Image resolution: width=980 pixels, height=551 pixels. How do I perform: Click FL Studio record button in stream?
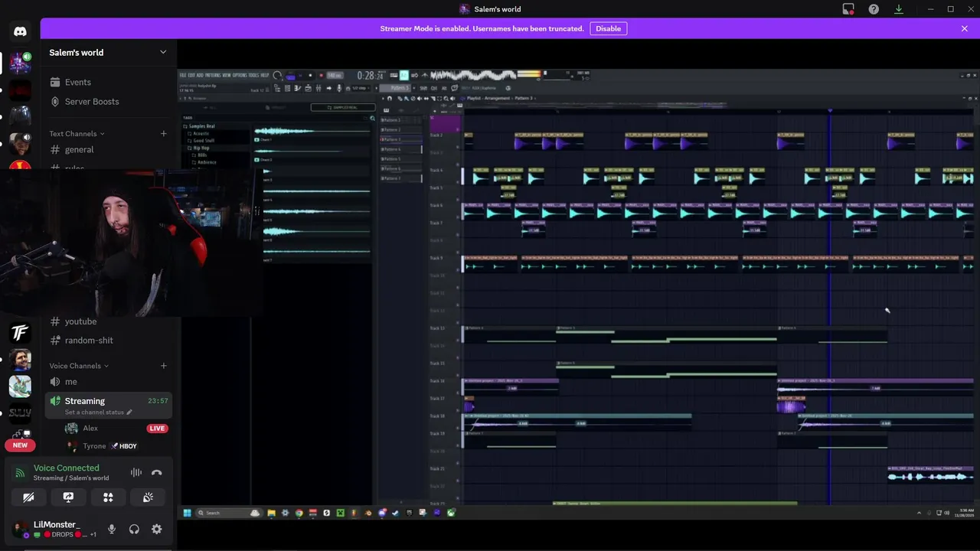(321, 75)
